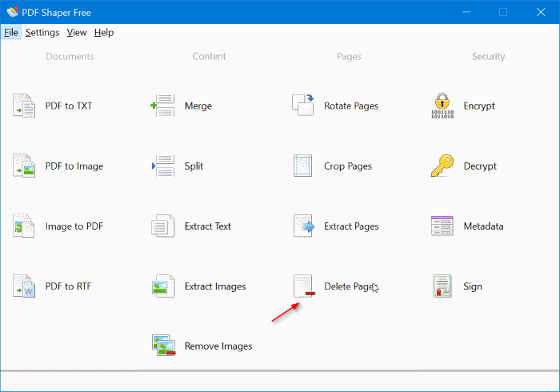Open the View menu

77,33
